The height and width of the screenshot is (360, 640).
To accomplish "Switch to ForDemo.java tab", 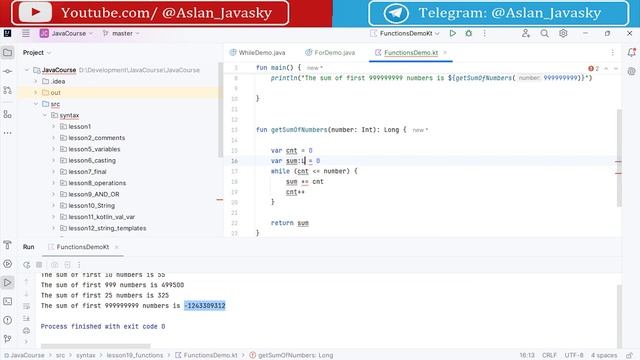I will point(330,53).
